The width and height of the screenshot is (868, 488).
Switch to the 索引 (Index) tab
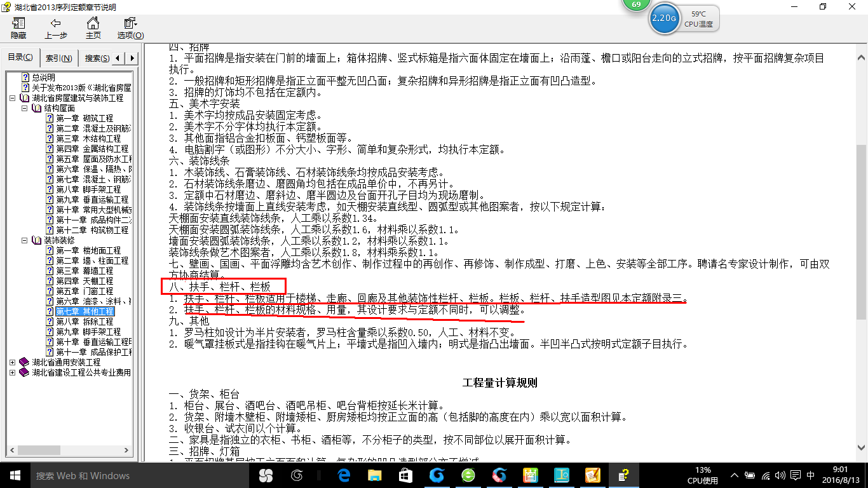(59, 58)
